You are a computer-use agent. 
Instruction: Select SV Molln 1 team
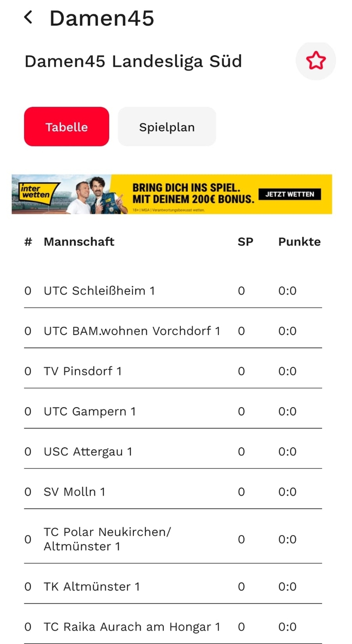point(74,492)
